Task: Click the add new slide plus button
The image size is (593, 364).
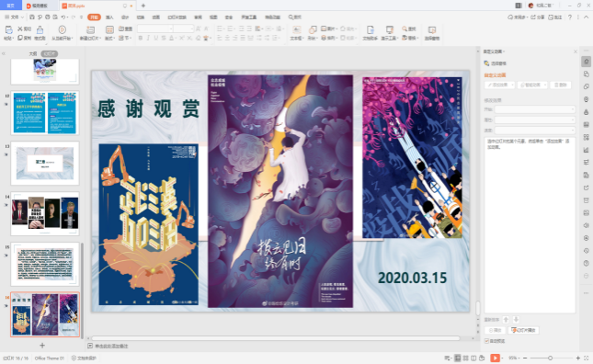Action: [42, 346]
